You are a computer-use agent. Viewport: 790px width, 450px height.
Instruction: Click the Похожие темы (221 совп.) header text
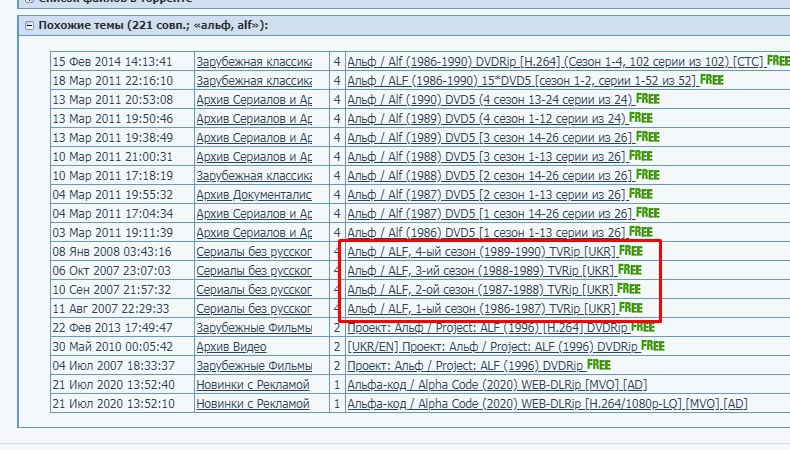(x=153, y=25)
